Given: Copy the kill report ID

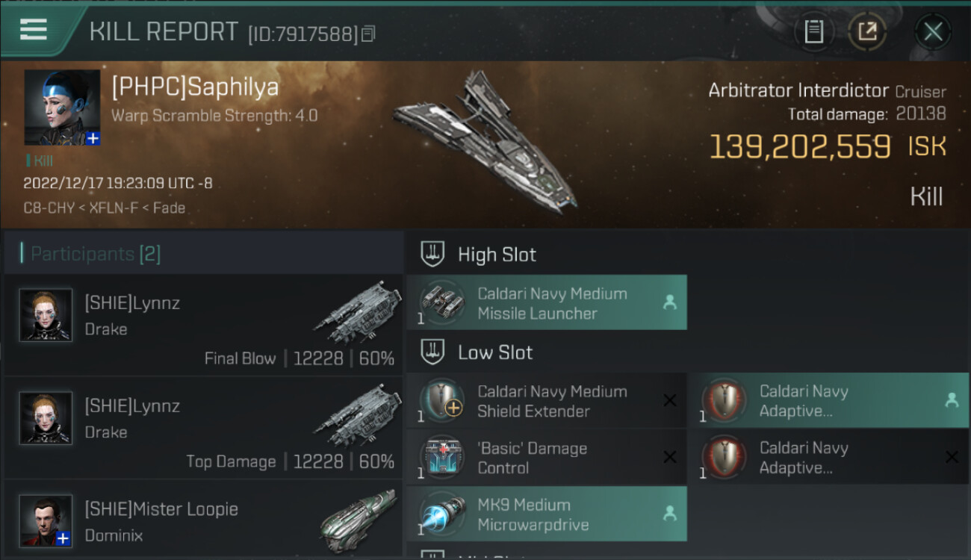Looking at the screenshot, I should coord(368,34).
